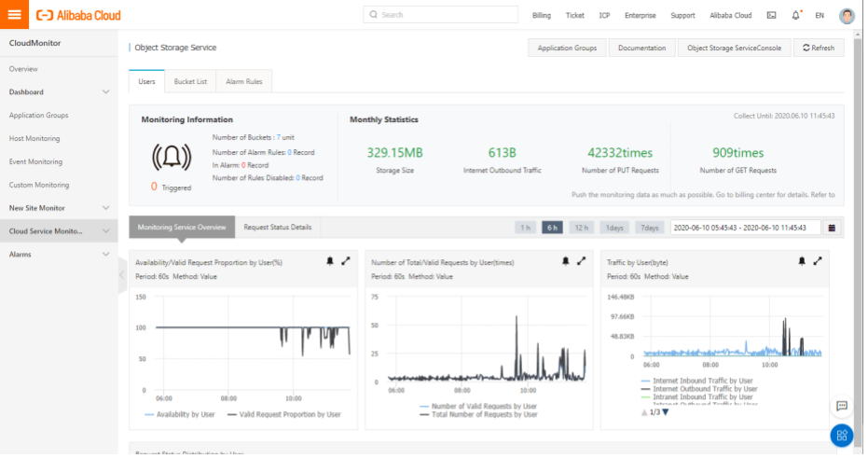Open Ticket in the top menu
The width and height of the screenshot is (868, 458).
coord(574,16)
